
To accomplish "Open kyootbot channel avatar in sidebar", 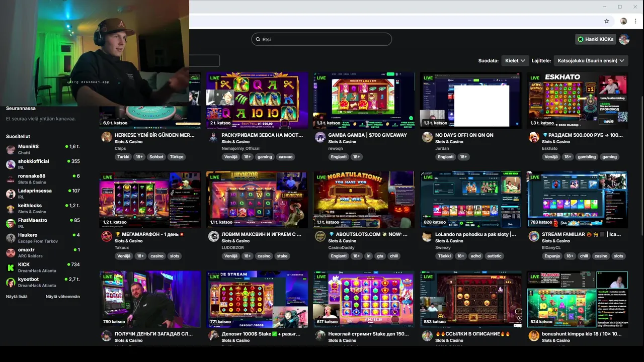I will (11, 282).
